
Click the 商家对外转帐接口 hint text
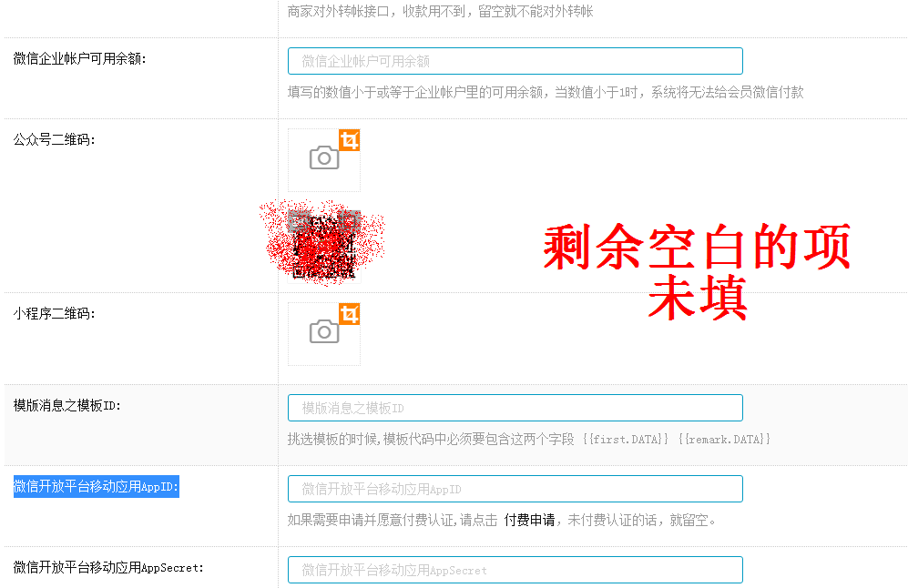point(440,12)
